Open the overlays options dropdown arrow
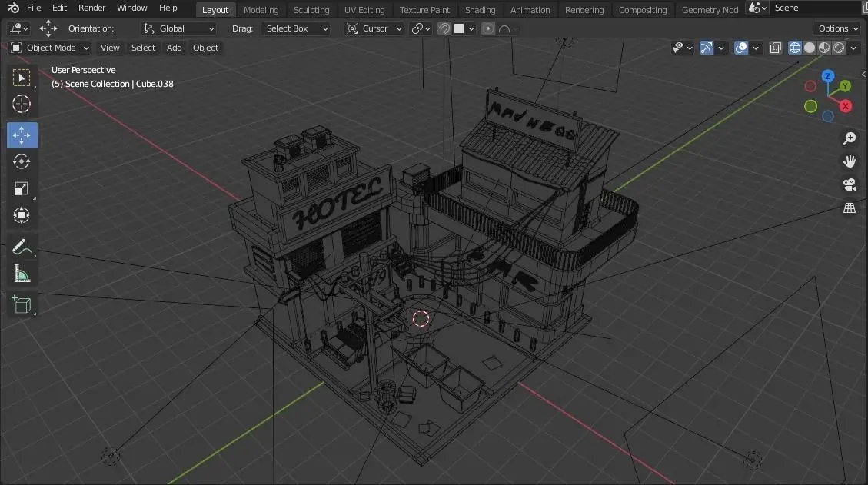Screen dimensions: 868x485 756,48
